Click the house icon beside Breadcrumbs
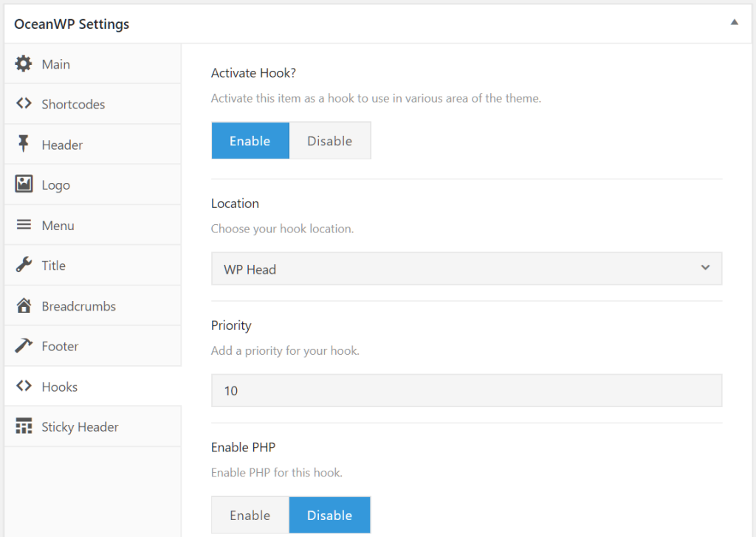 pyautogui.click(x=24, y=305)
